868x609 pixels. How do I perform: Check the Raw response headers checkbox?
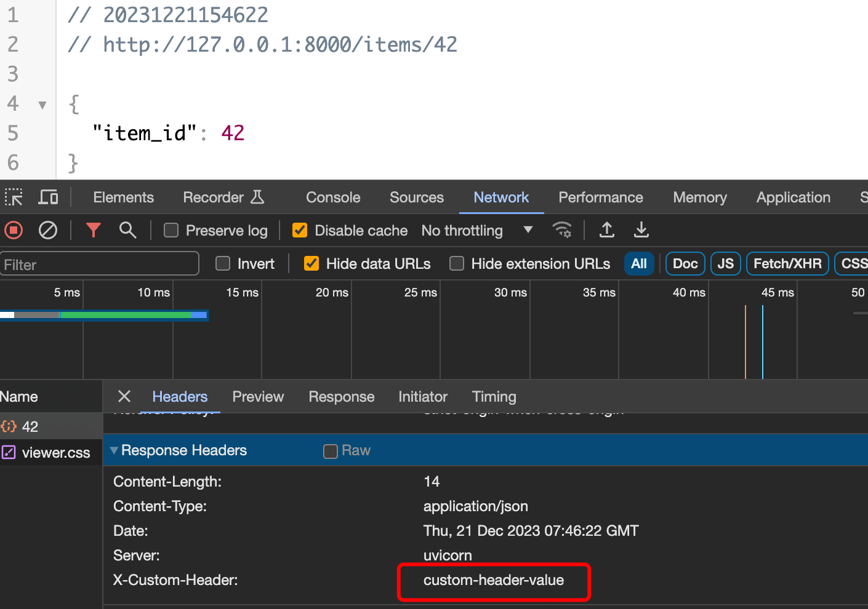coord(331,451)
